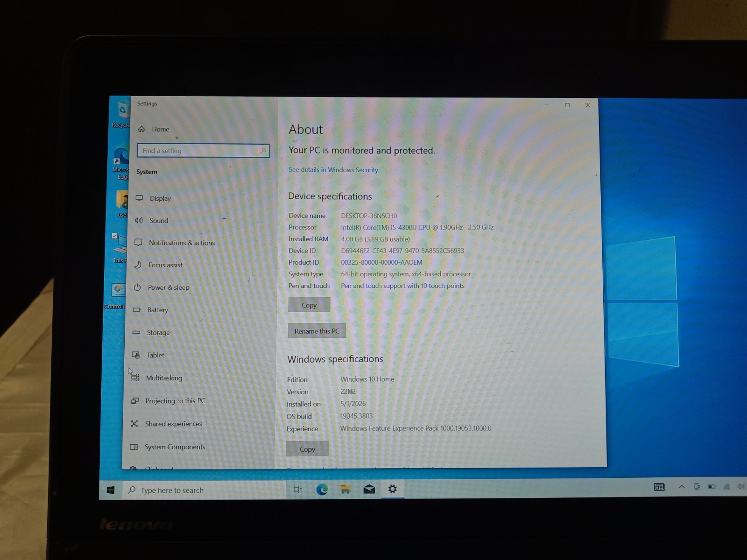Open Multitasking settings
Image resolution: width=747 pixels, height=560 pixels.
pos(164,378)
